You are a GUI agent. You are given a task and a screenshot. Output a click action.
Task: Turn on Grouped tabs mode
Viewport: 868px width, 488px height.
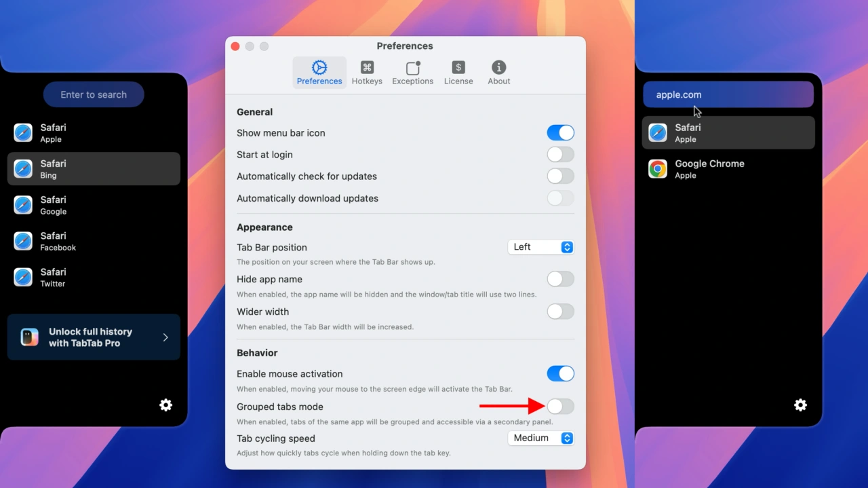(560, 407)
